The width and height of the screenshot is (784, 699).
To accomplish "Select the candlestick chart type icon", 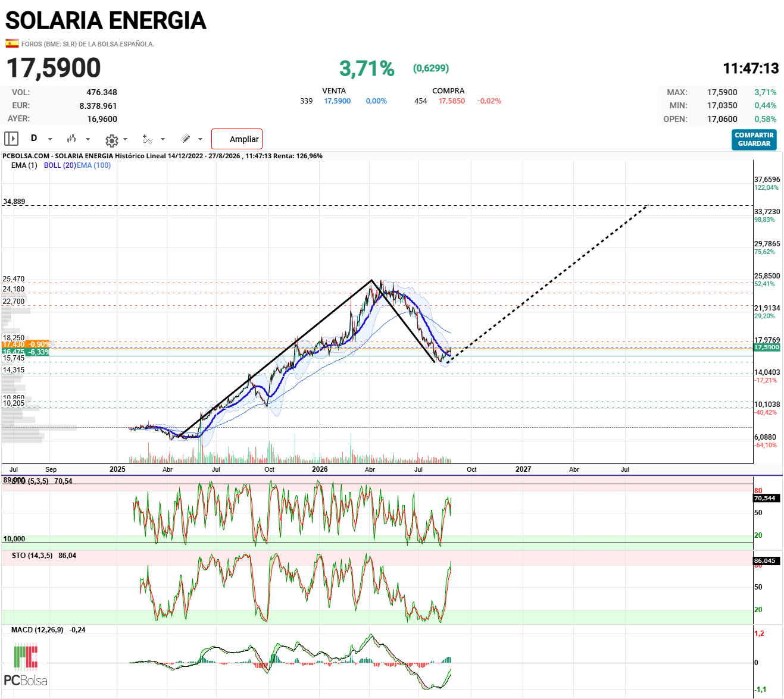I will tap(71, 139).
